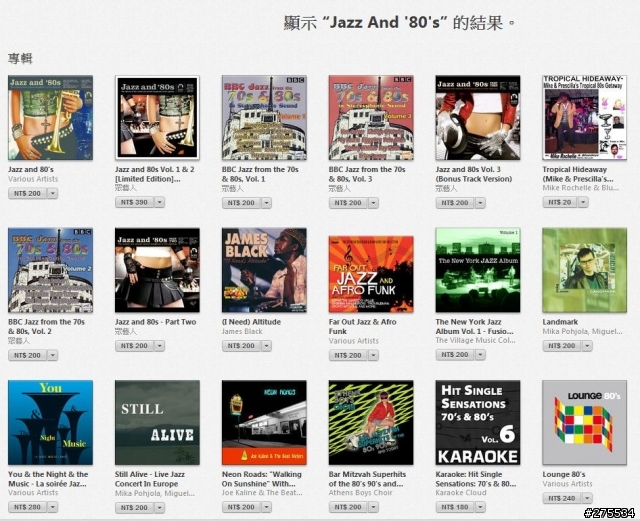Open the Lounge 80's album artwork

coord(584,423)
